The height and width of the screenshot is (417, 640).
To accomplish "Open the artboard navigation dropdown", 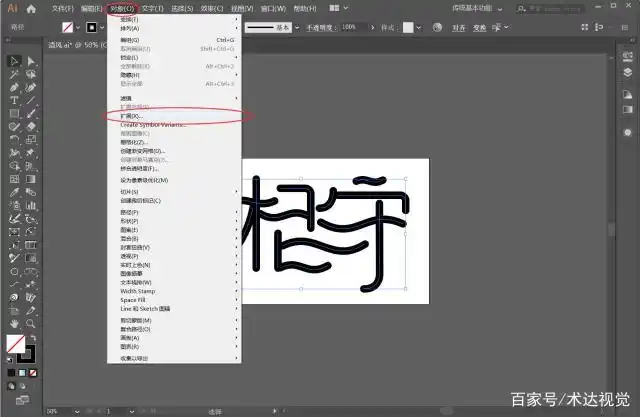I will pyautogui.click(x=131, y=411).
